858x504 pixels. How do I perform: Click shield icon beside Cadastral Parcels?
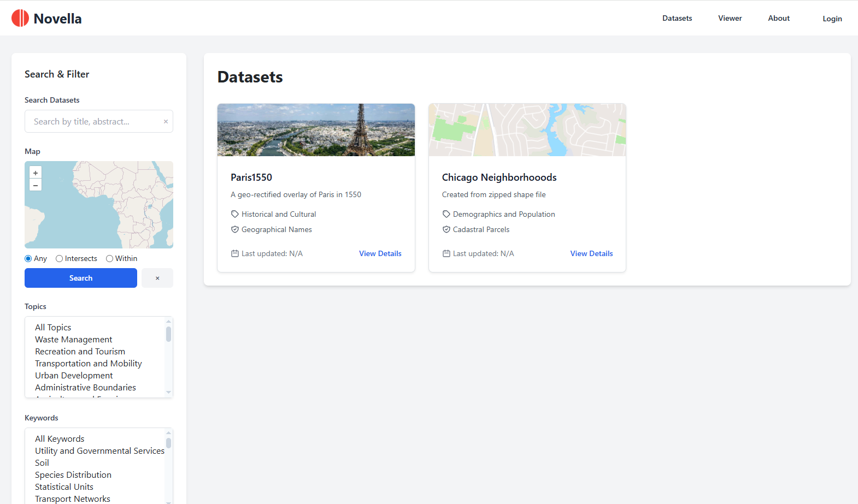pos(446,229)
